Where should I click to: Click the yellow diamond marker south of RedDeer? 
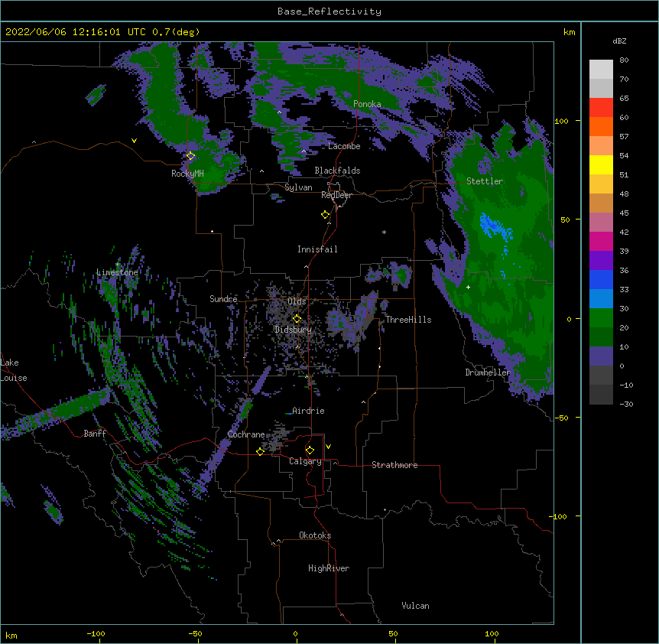click(x=325, y=215)
